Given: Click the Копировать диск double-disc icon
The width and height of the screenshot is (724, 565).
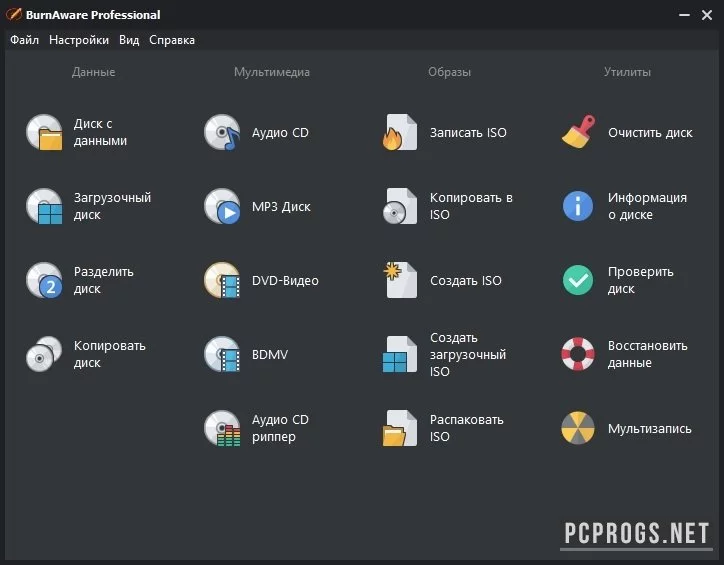Looking at the screenshot, I should [x=44, y=354].
